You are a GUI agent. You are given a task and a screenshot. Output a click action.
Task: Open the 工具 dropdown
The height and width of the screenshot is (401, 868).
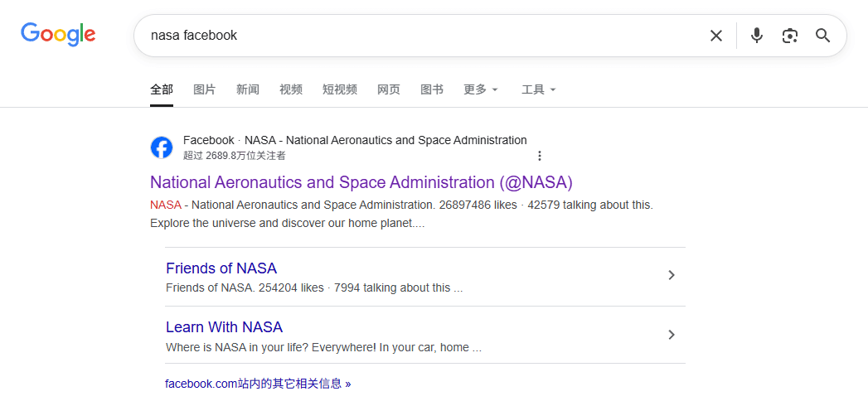(538, 89)
